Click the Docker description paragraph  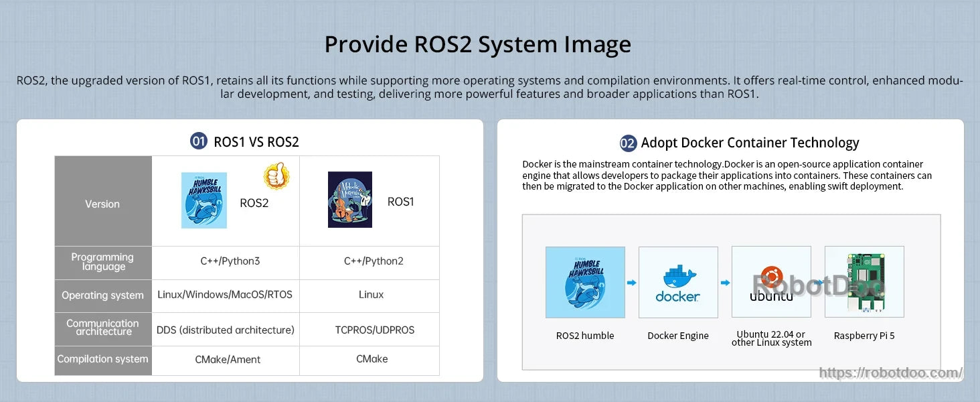(727, 175)
